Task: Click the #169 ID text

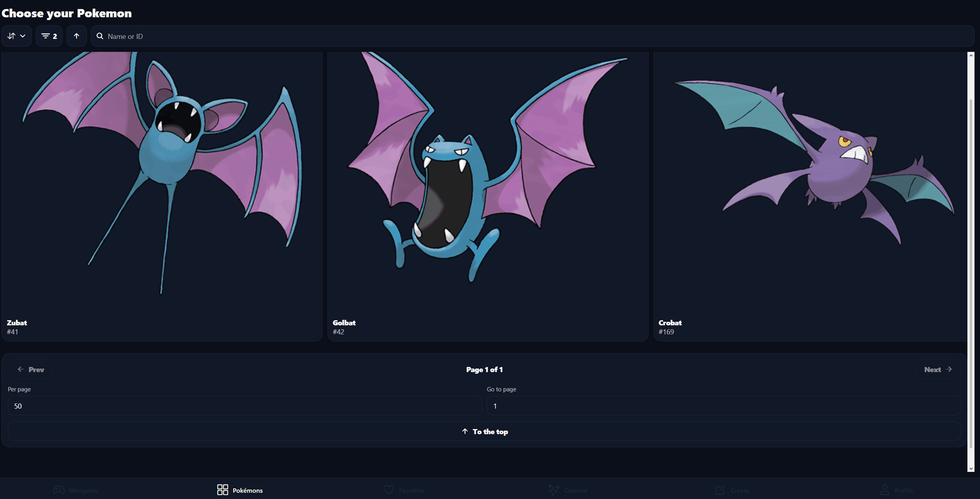Action: coord(666,332)
